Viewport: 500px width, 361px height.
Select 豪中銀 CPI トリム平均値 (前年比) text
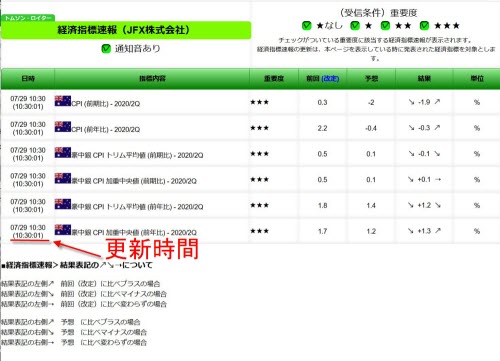pos(137,207)
